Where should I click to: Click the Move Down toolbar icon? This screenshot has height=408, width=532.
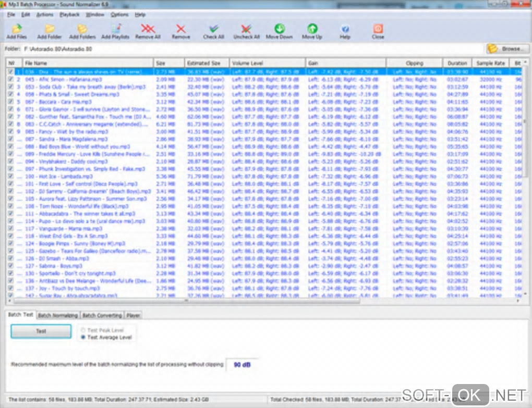pyautogui.click(x=279, y=31)
